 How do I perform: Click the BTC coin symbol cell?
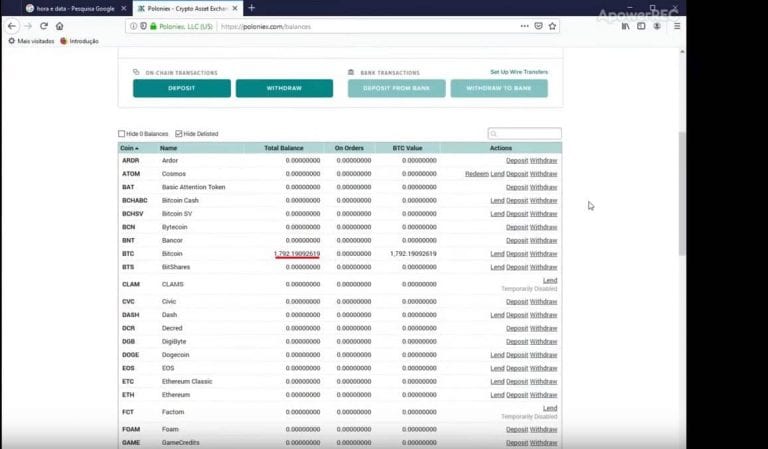point(128,254)
